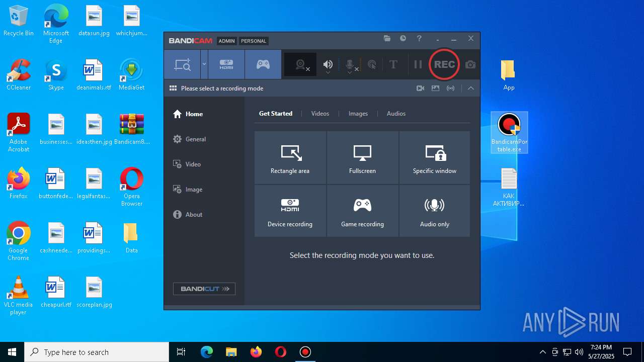The height and width of the screenshot is (362, 644).
Task: Open the notification center
Action: [628, 352]
